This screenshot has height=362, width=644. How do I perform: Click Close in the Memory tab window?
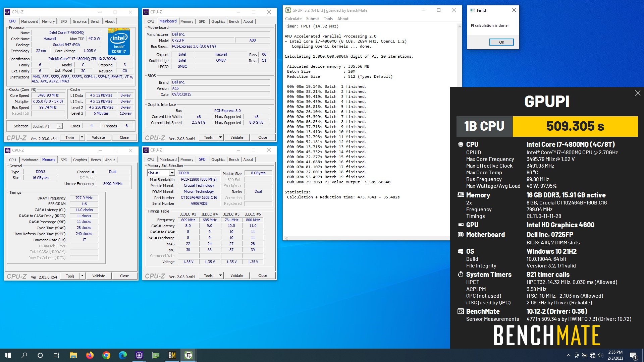click(x=124, y=276)
